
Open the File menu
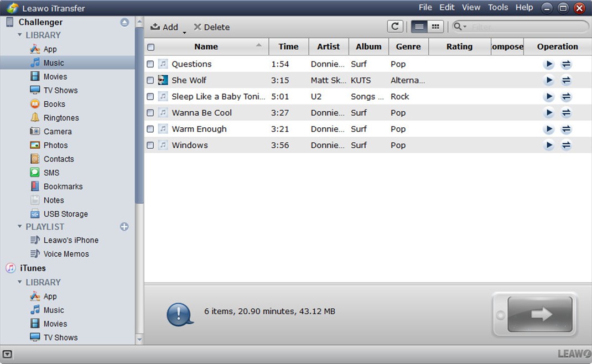[425, 8]
